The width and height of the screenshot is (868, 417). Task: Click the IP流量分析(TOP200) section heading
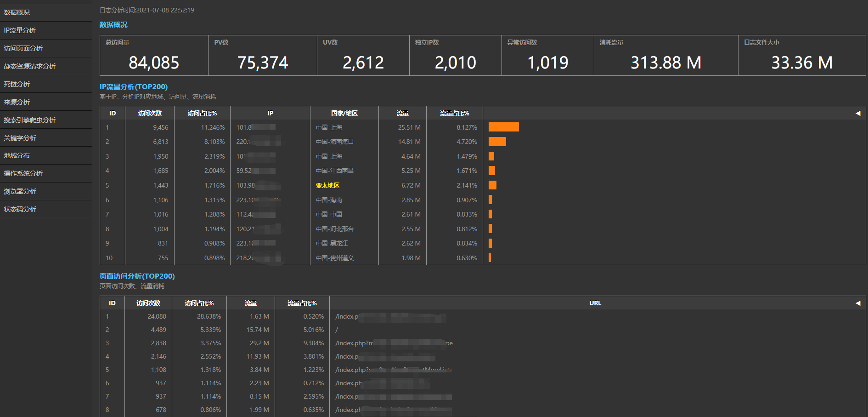point(134,86)
